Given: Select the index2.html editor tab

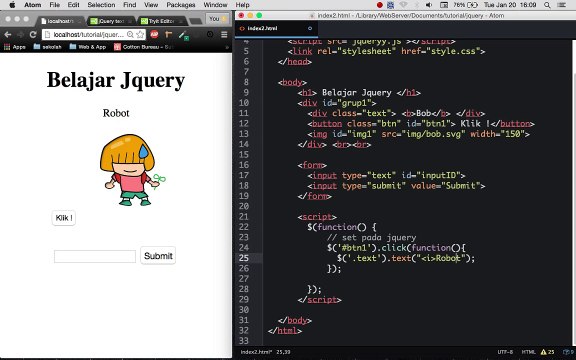Looking at the screenshot, I should pyautogui.click(x=276, y=28).
